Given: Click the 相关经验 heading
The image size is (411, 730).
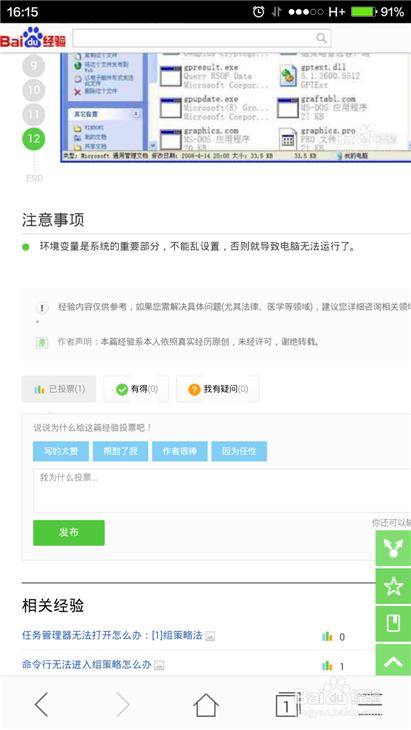Looking at the screenshot, I should [x=53, y=605].
